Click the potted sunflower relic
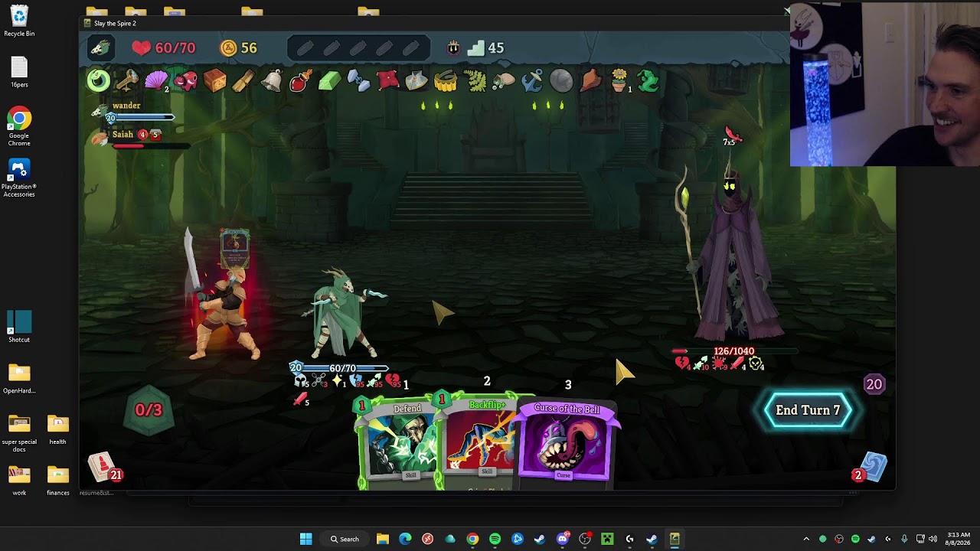The width and height of the screenshot is (980, 551). [619, 80]
